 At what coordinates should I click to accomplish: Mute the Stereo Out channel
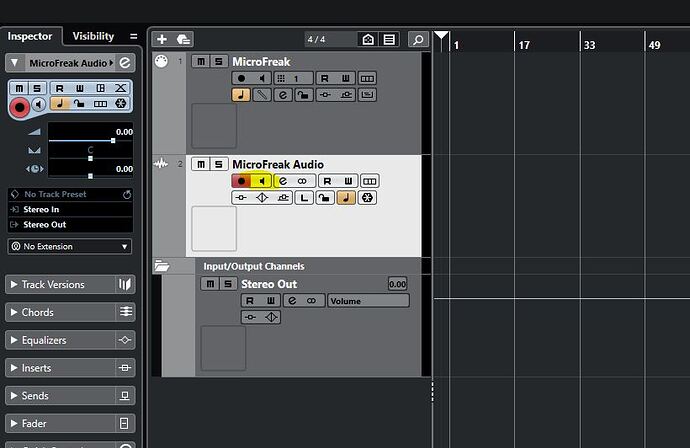pos(210,284)
